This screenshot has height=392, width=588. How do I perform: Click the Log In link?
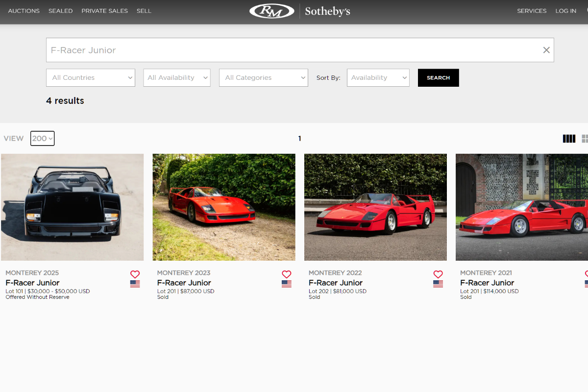click(x=566, y=11)
